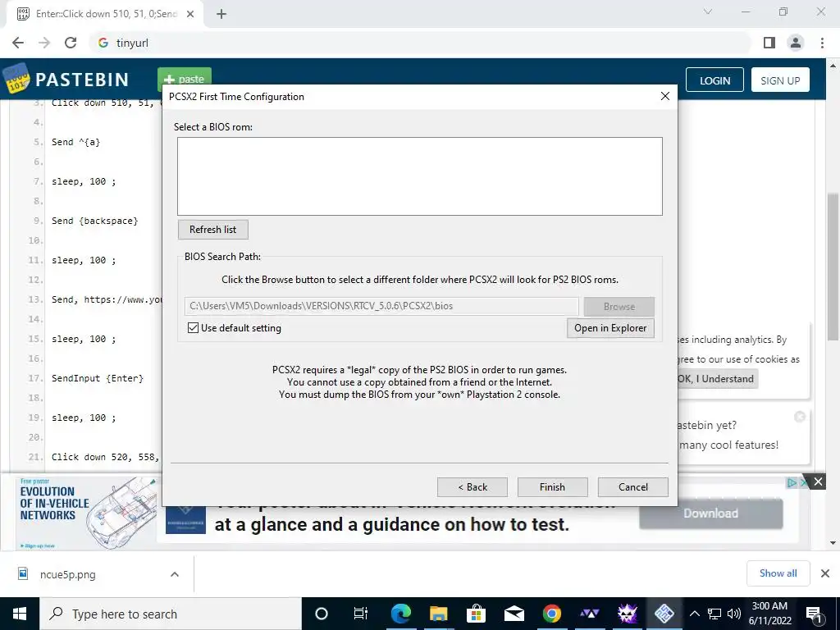Image resolution: width=840 pixels, height=630 pixels.
Task: Click ncue5p.png file icon
Action: click(23, 573)
